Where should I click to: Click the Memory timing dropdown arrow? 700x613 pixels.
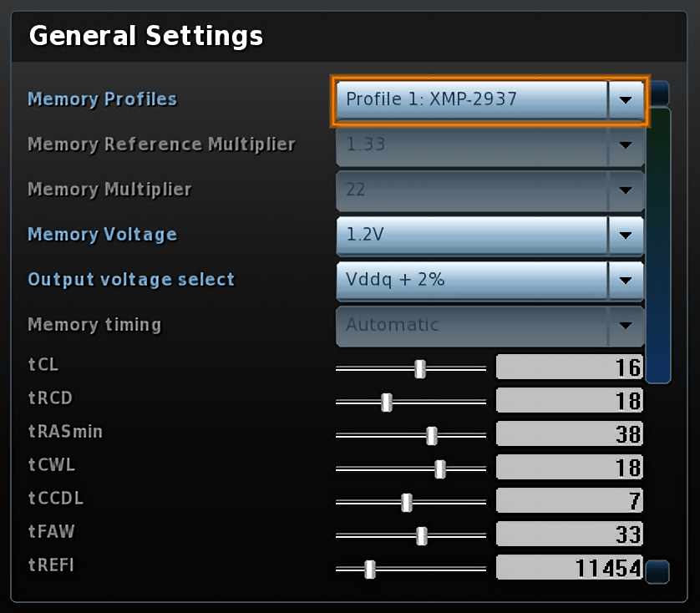(x=626, y=326)
